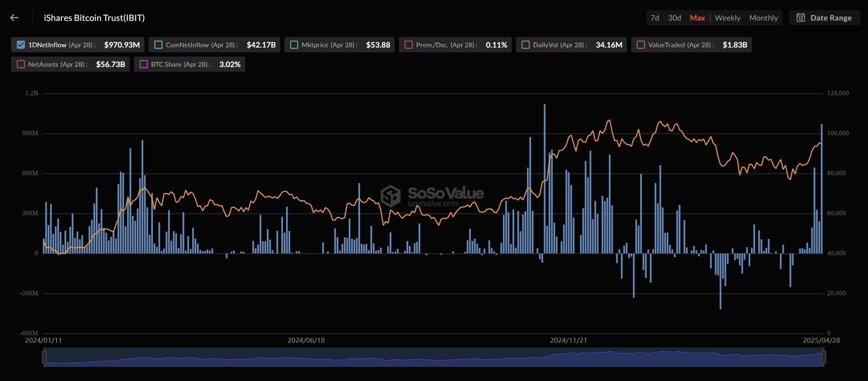Click the $56.73B net assets value
The image size is (868, 381).
111,64
